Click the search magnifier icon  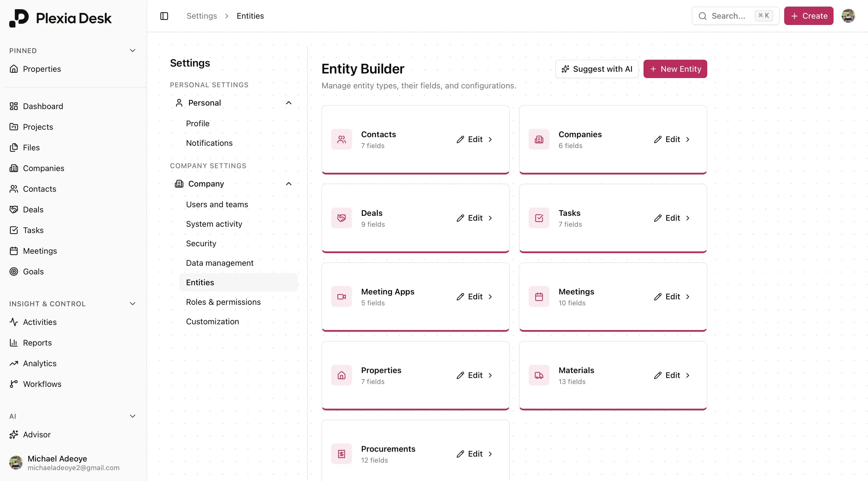pos(703,16)
